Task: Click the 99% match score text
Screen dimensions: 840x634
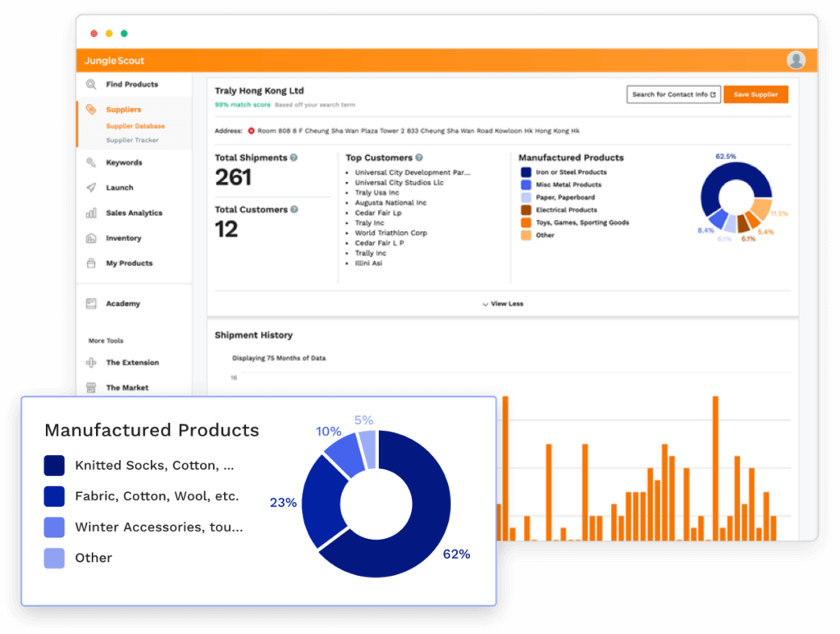Action: pos(243,104)
